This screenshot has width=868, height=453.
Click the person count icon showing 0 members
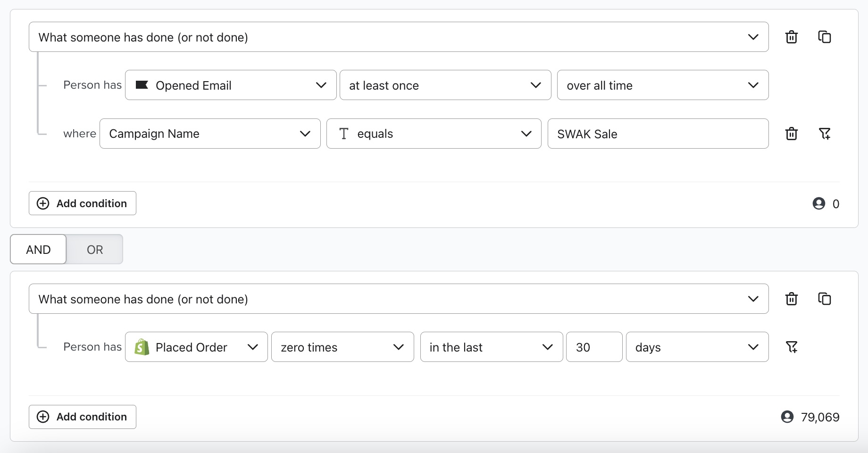point(819,203)
